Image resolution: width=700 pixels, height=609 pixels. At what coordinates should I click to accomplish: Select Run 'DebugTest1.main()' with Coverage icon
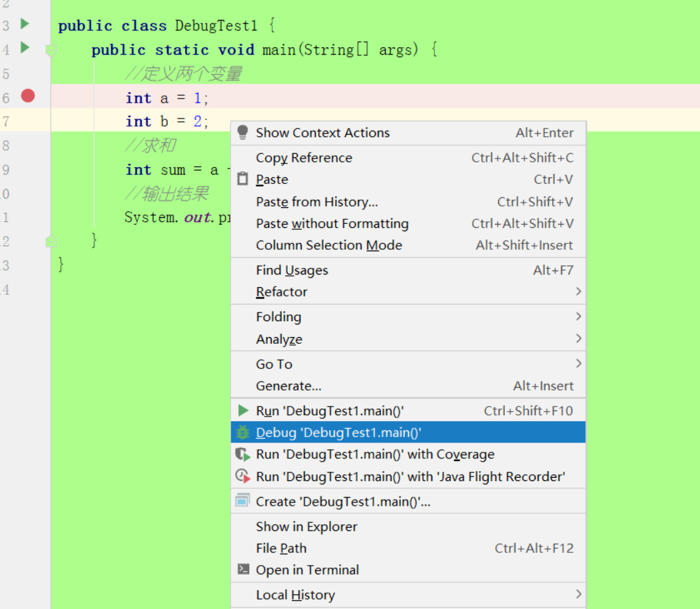[243, 454]
